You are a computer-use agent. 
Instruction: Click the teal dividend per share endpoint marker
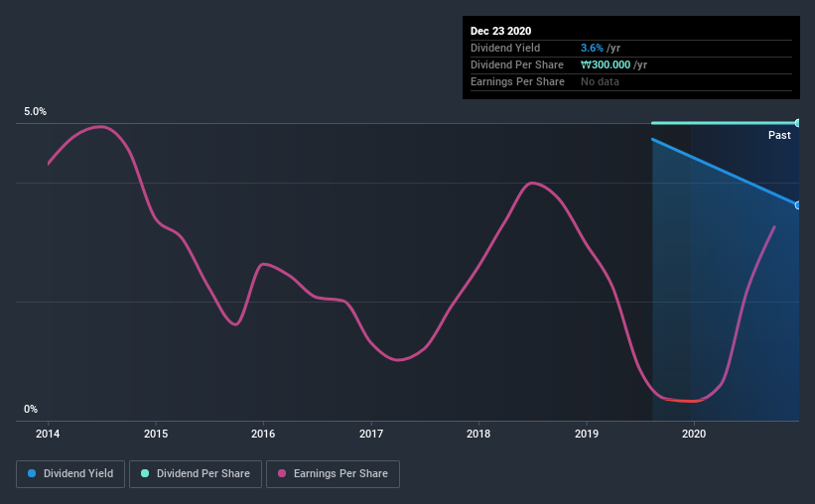(x=797, y=123)
